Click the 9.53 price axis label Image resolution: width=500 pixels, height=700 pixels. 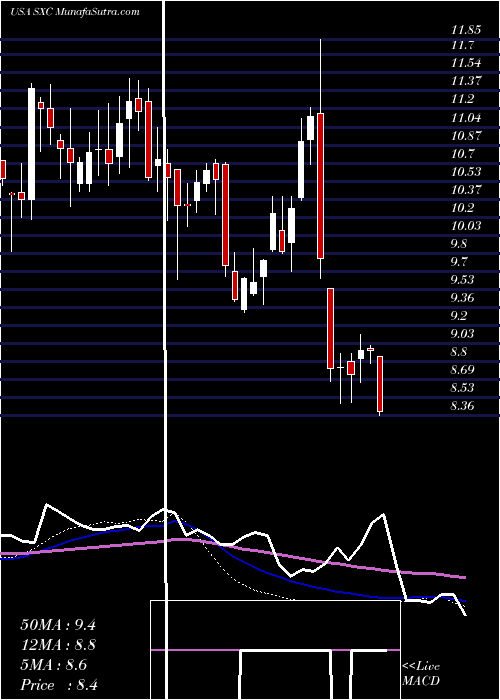[462, 280]
